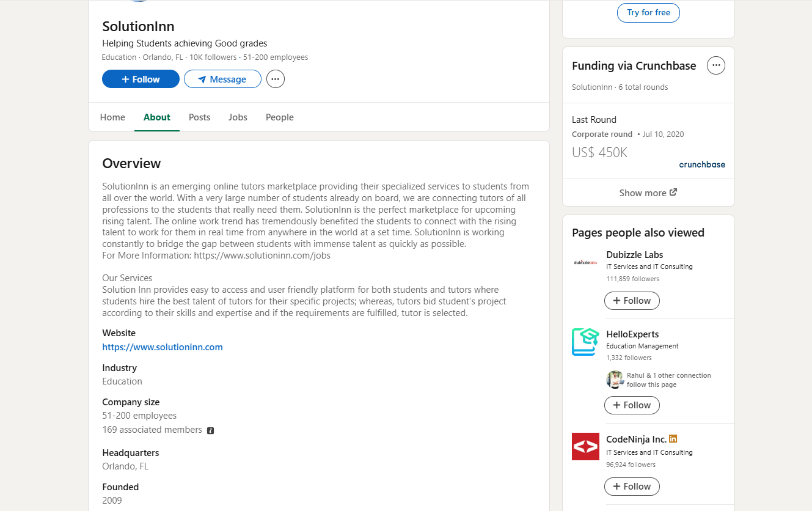The width and height of the screenshot is (812, 511).
Task: Click Rahul's connection profile picture
Action: [615, 380]
